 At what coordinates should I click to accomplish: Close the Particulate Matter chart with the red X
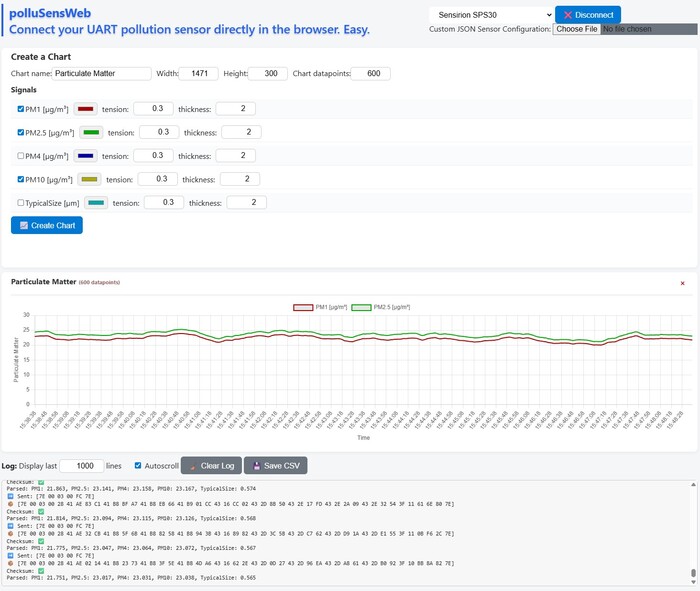pos(682,283)
